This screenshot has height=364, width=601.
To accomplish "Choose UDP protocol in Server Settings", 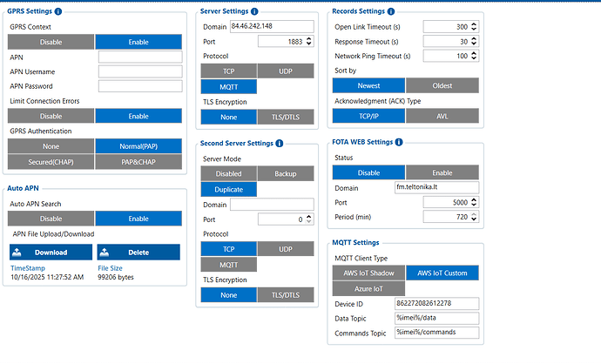I will pos(285,71).
